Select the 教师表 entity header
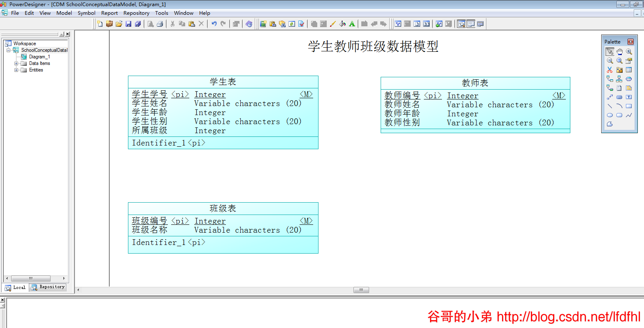The width and height of the screenshot is (644, 328). (x=475, y=83)
